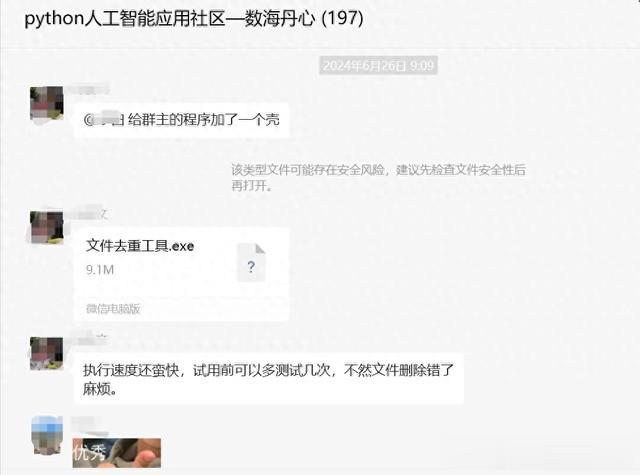Click the blurred @ mention name
640x475 pixels.
click(x=104, y=120)
